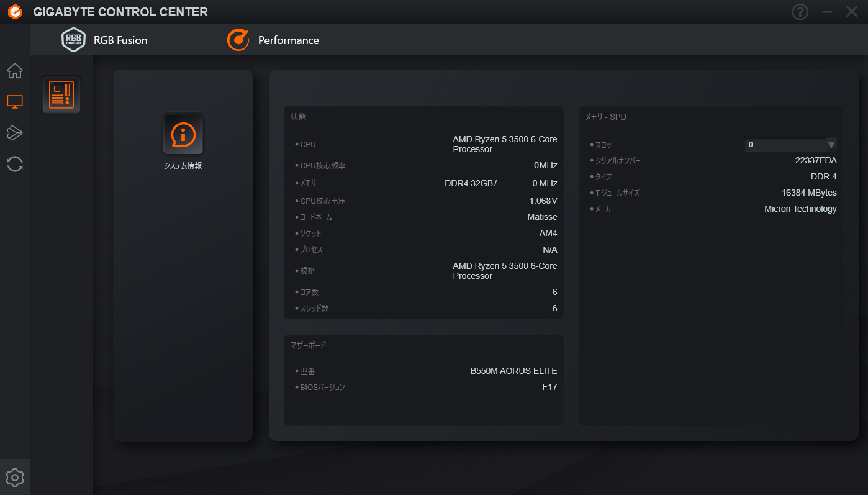
Task: Click the BIOSバージョン label
Action: pyautogui.click(x=322, y=387)
